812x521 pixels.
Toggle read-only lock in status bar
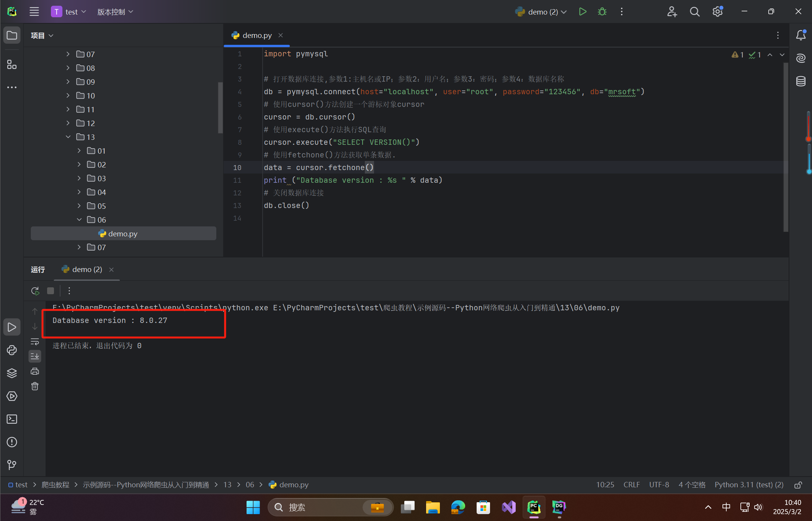798,485
